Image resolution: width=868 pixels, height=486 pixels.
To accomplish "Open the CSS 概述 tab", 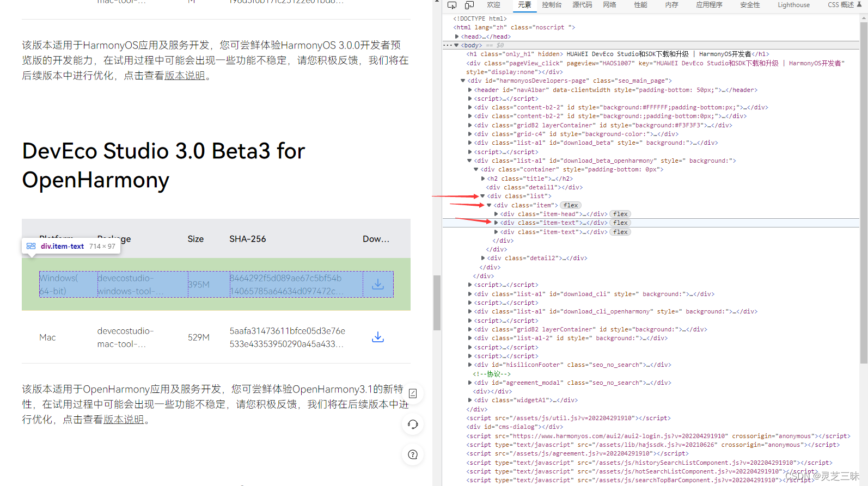I will tap(841, 5).
